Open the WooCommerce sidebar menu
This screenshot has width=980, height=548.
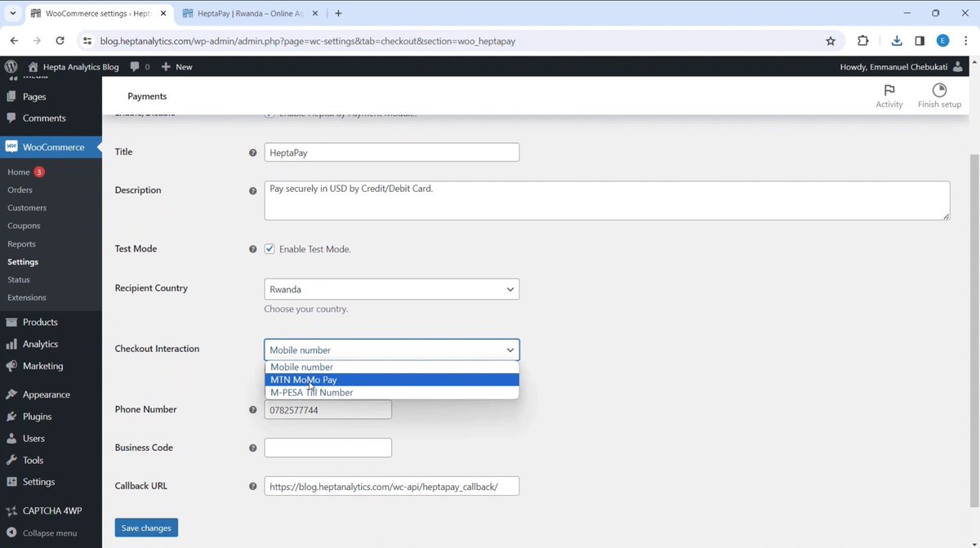pyautogui.click(x=51, y=147)
